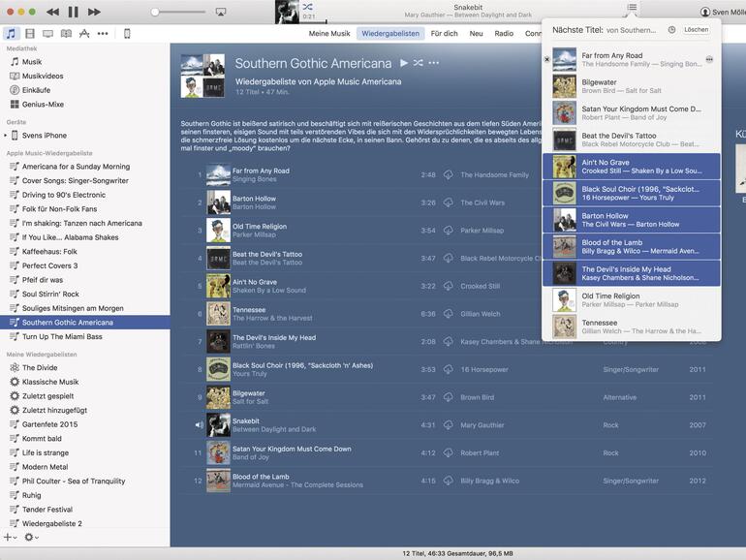Viewport: 746px width, 560px height.
Task: Open more options beside the Southern Gothic Americana title
Action: click(433, 63)
